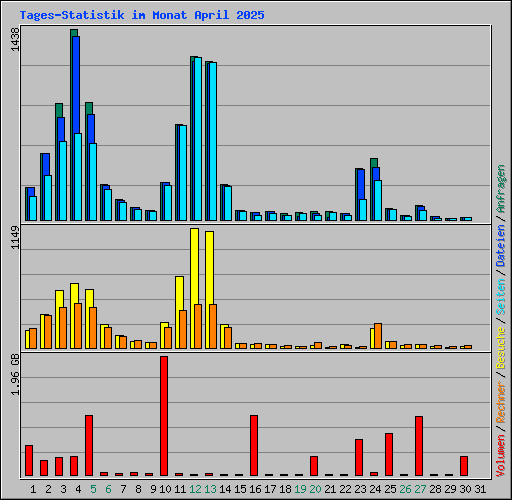Click day label '4' on x-axis
Viewport: 512px width, 500px height.
[78, 489]
